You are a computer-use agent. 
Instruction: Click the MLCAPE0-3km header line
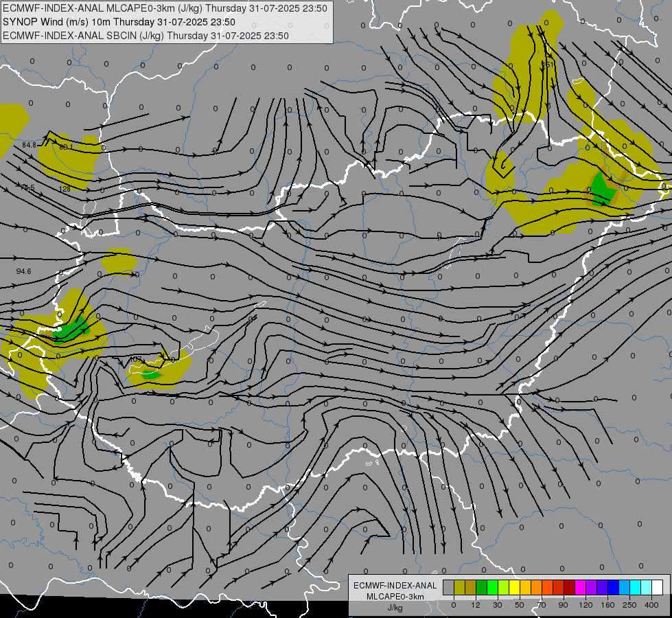[165, 8]
